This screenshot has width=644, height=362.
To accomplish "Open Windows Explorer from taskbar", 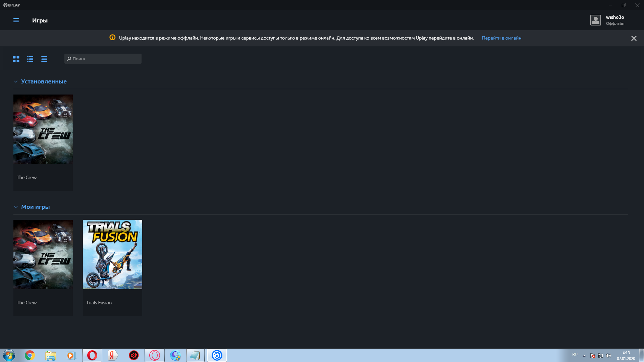I will [x=51, y=355].
